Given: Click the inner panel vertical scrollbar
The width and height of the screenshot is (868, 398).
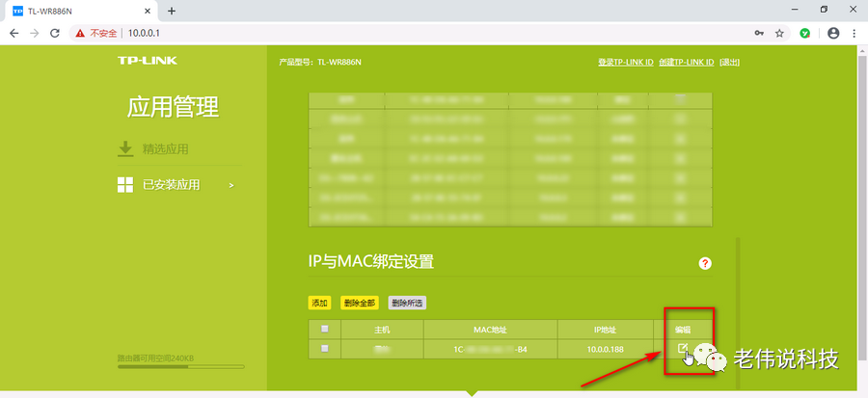Looking at the screenshot, I should coord(737,313).
